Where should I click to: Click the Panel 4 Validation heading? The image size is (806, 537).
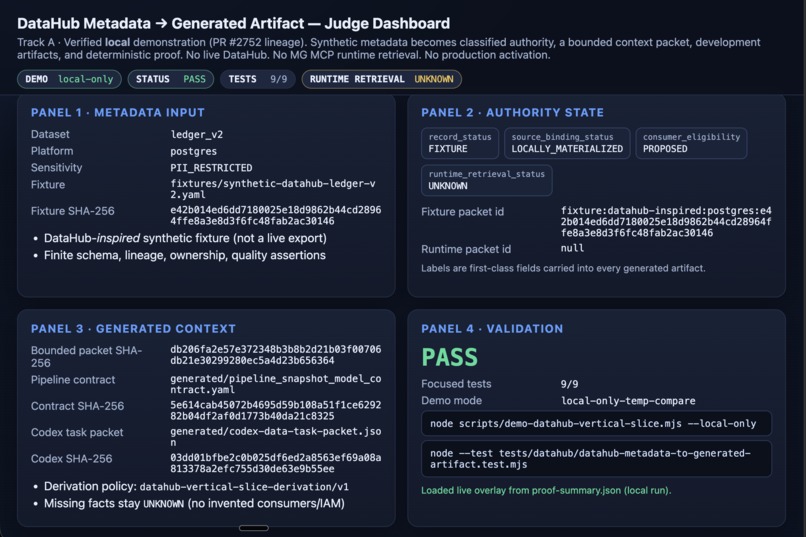click(492, 329)
